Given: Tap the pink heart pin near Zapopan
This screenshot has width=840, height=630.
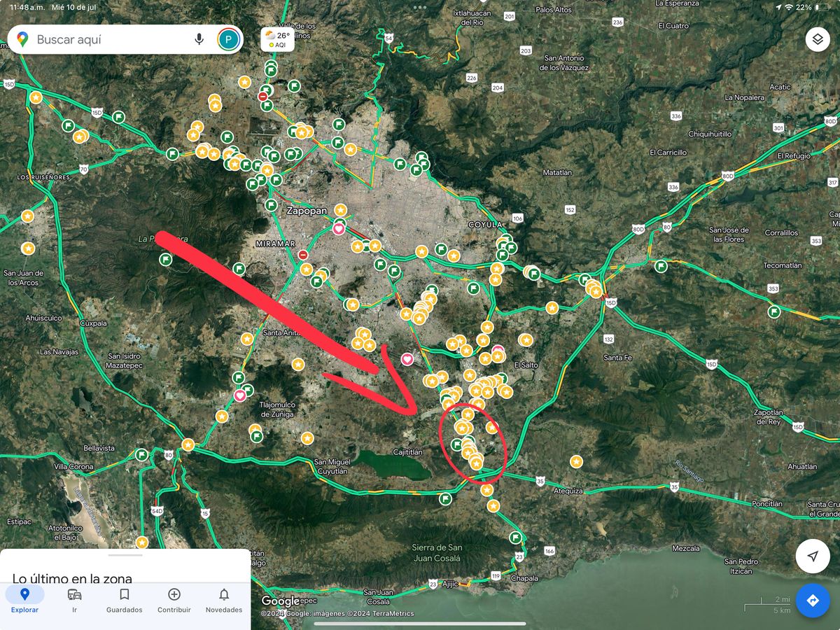Looking at the screenshot, I should (x=338, y=228).
